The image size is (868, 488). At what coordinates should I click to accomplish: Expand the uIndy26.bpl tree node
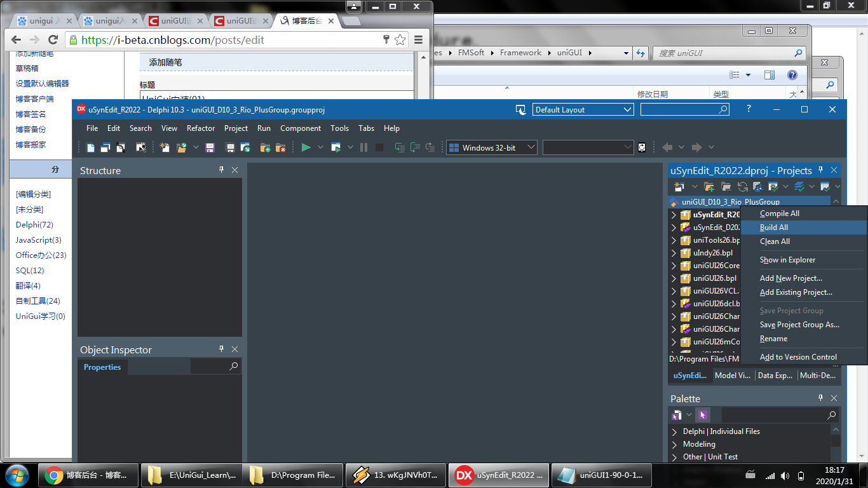674,253
